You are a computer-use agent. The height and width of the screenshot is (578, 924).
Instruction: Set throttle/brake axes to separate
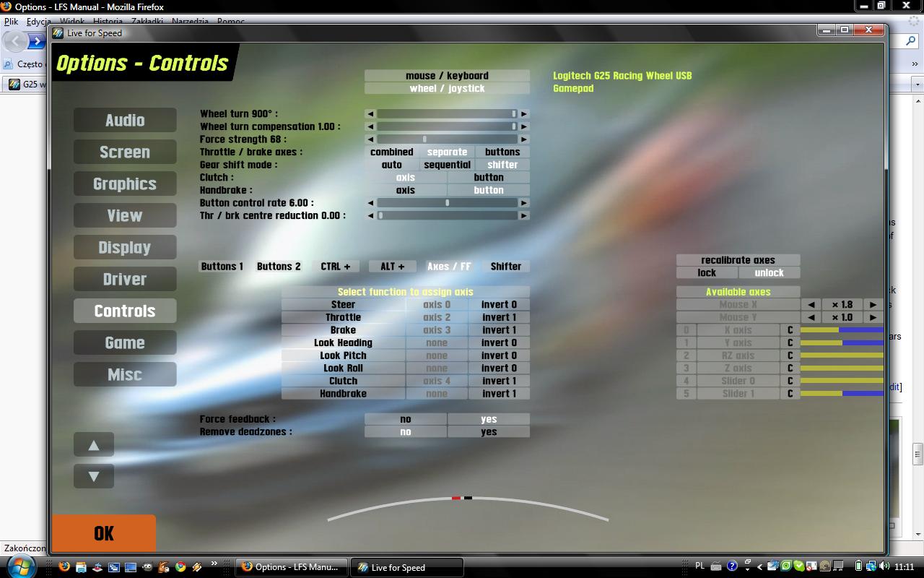click(448, 152)
